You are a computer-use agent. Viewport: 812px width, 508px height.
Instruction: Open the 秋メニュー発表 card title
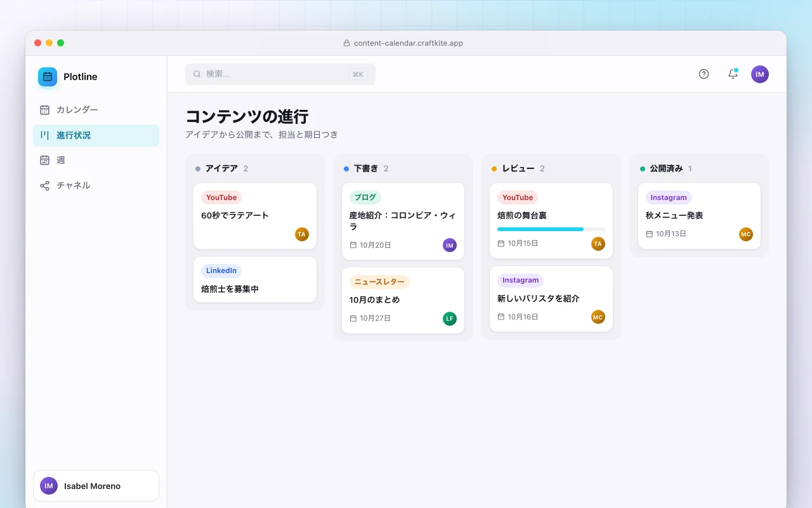(674, 215)
